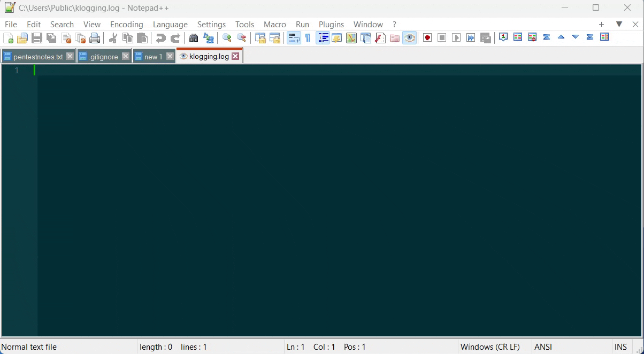This screenshot has width=644, height=354.
Task: Click the Undo arrow icon
Action: tap(160, 37)
